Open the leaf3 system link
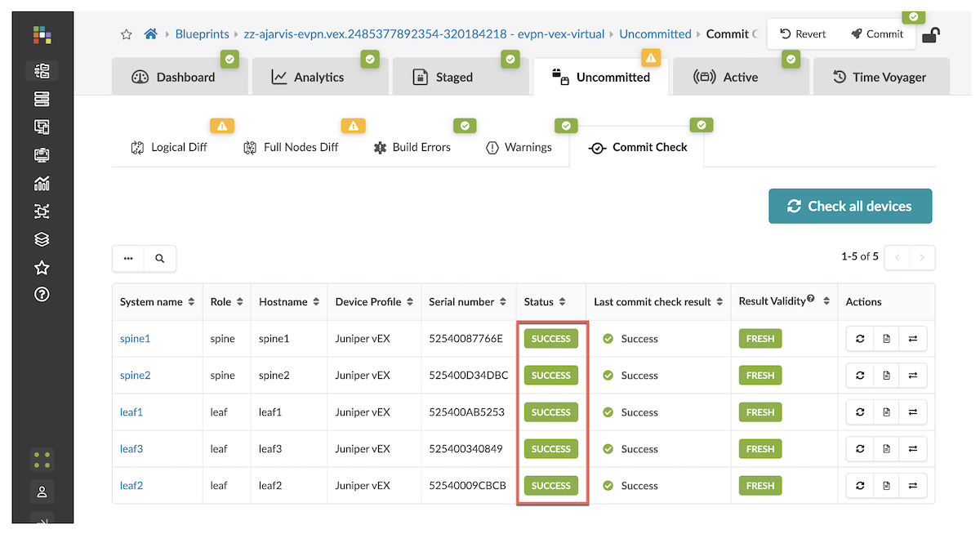 click(131, 449)
